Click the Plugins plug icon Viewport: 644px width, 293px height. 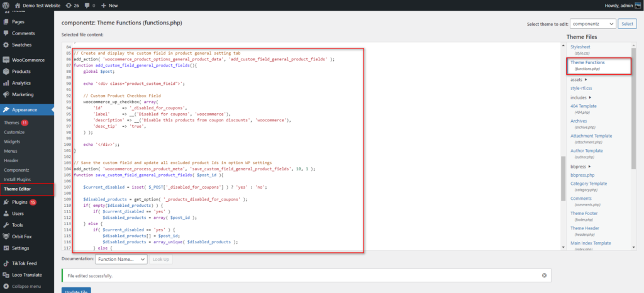pos(6,202)
